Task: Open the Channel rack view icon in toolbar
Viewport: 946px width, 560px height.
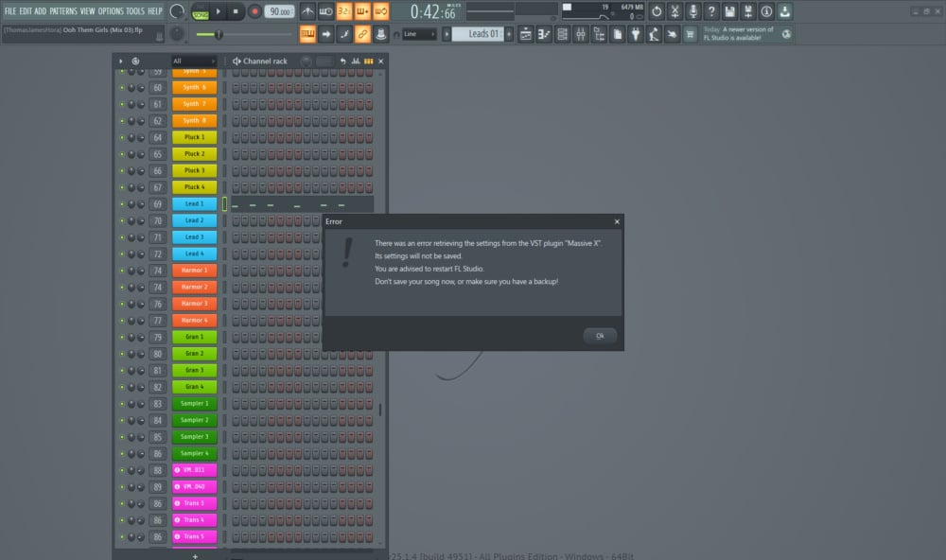Action: [562, 34]
